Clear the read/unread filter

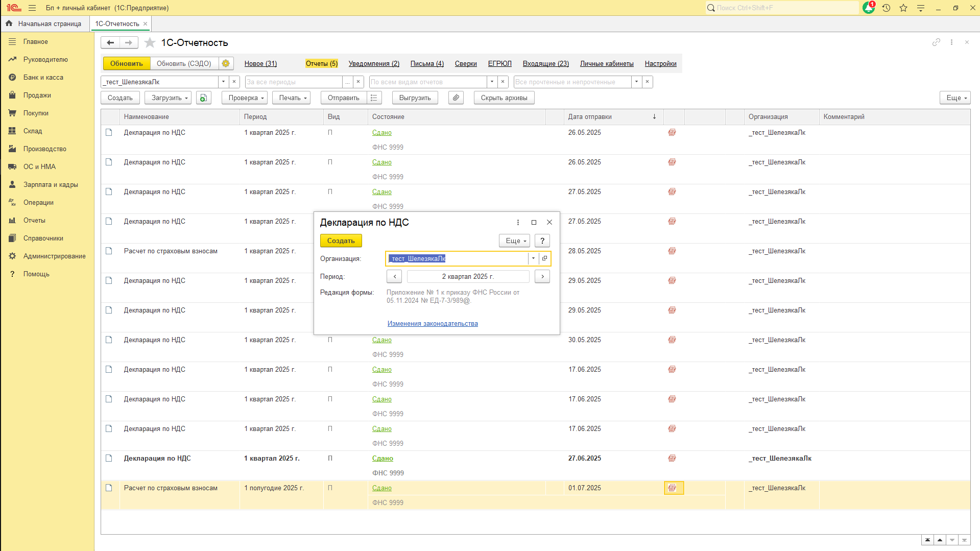(x=648, y=82)
